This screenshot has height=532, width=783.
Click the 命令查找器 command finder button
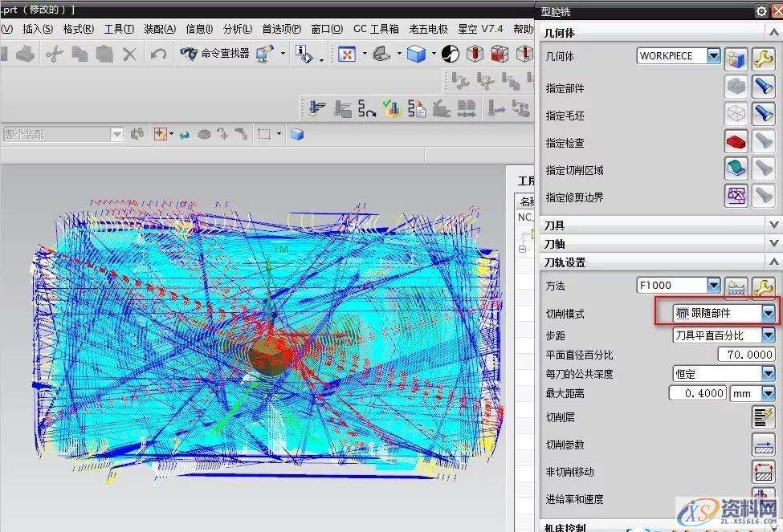pyautogui.click(x=214, y=54)
